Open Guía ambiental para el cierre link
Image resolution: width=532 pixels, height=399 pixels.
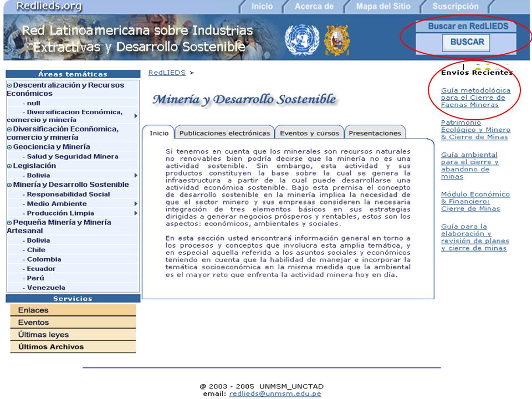point(469,166)
